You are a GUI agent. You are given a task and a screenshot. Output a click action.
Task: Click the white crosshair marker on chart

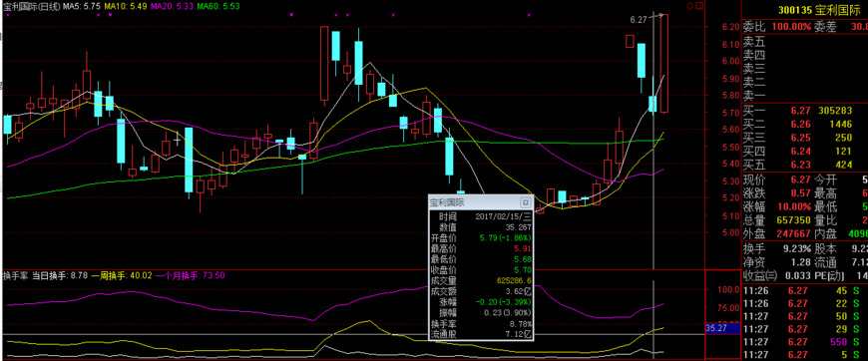tap(177, 139)
